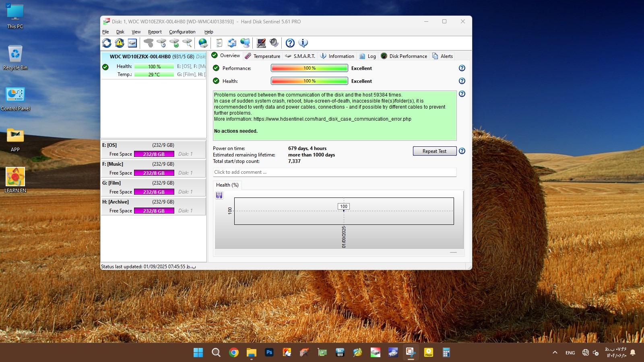Open Google Chrome from the taskbar
644x362 pixels.
234,353
